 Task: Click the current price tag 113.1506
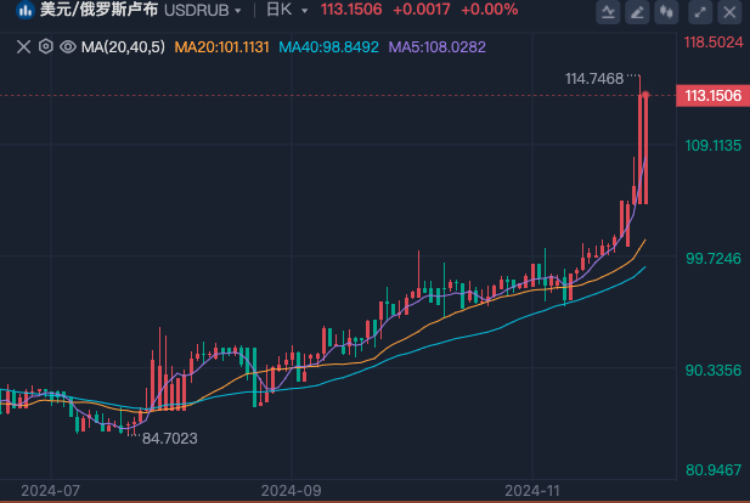(713, 96)
